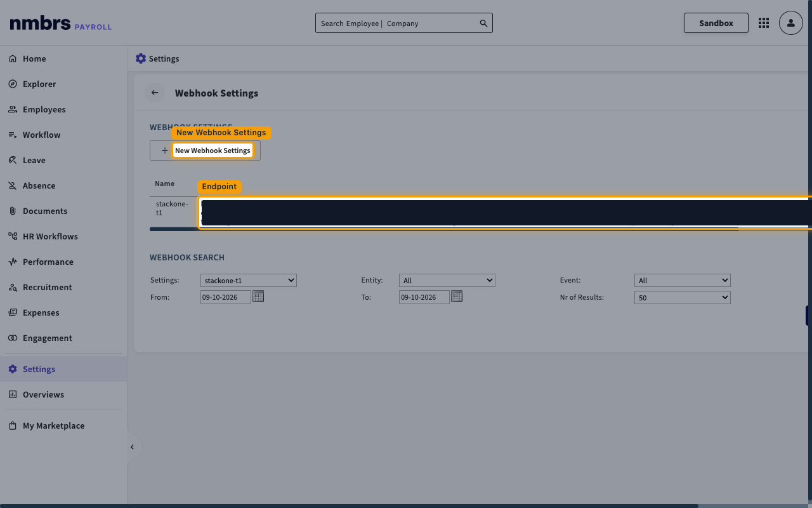Click the stackone-t1 table row name
812x508 pixels.
(x=172, y=208)
